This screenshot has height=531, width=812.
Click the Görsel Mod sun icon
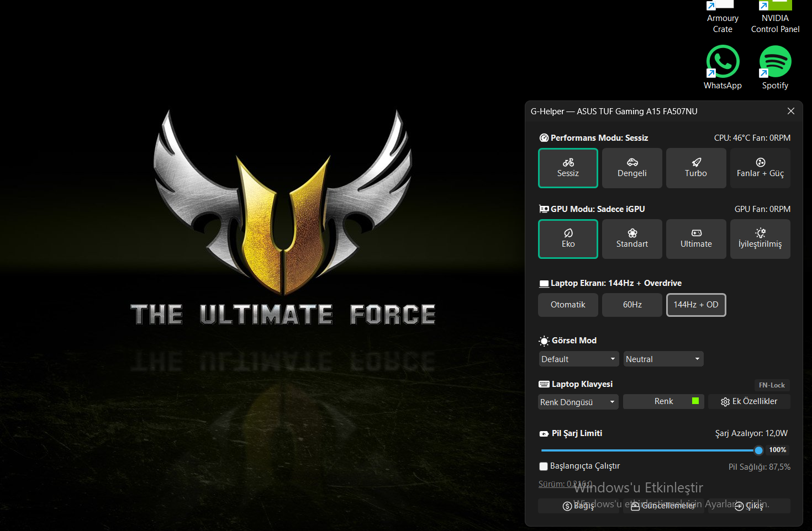pyautogui.click(x=544, y=341)
